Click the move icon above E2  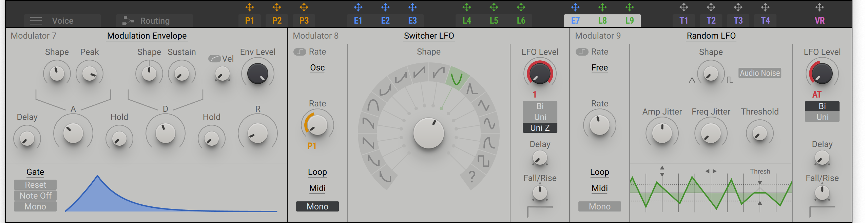[x=385, y=7]
